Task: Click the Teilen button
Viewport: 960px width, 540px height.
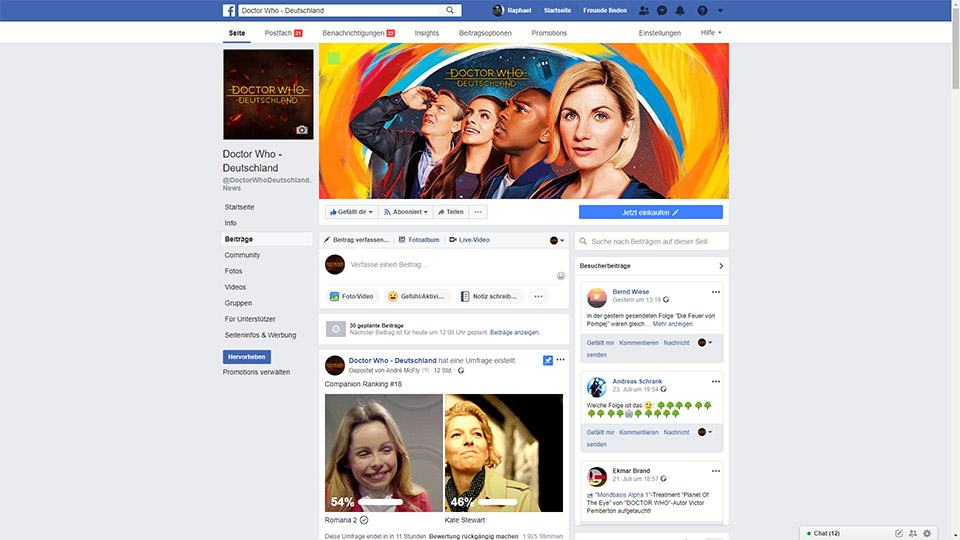Action: pos(451,212)
